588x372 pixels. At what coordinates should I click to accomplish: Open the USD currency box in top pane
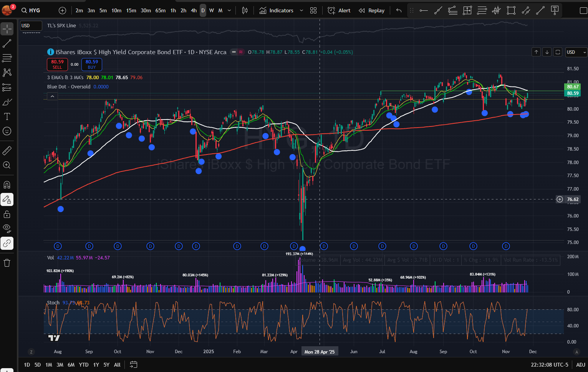coord(31,26)
